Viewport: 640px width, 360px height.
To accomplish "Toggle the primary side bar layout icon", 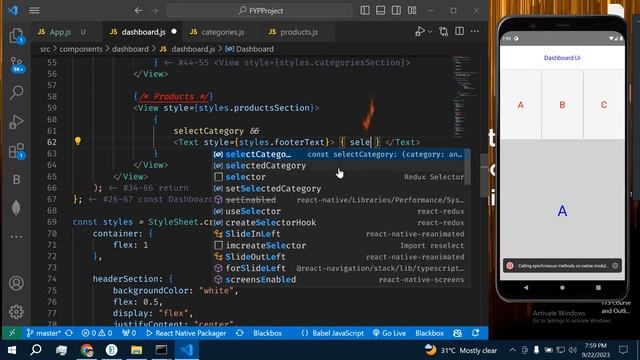I will pos(365,10).
